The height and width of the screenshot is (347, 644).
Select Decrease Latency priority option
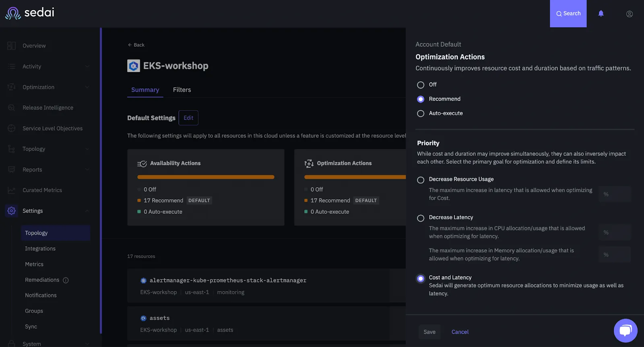[421, 218]
